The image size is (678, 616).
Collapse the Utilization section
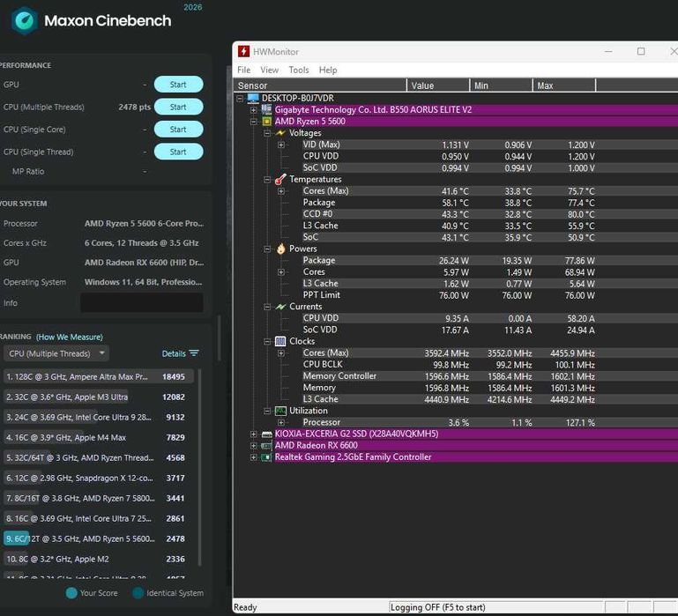[x=267, y=411]
